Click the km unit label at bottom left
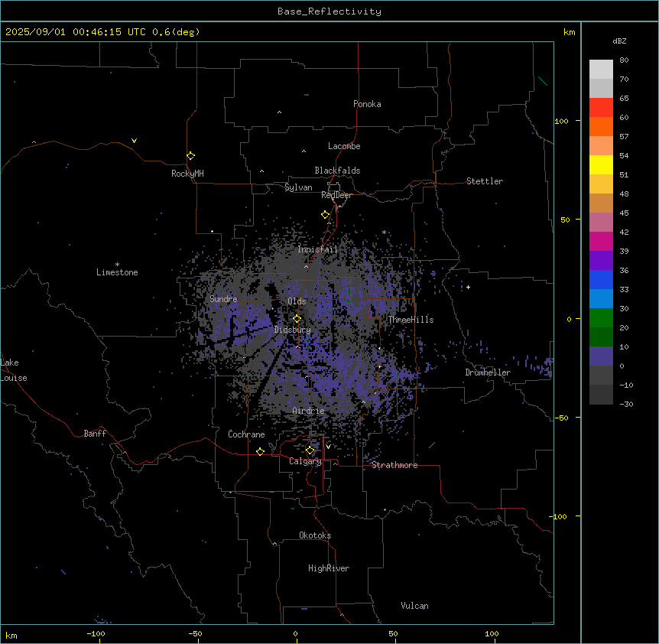The width and height of the screenshot is (659, 644). (x=11, y=635)
